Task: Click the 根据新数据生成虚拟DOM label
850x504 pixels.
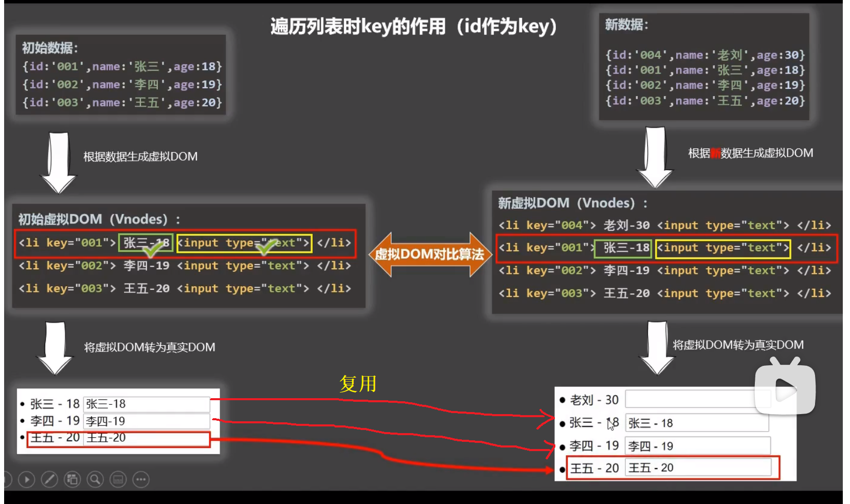Action: pos(751,153)
